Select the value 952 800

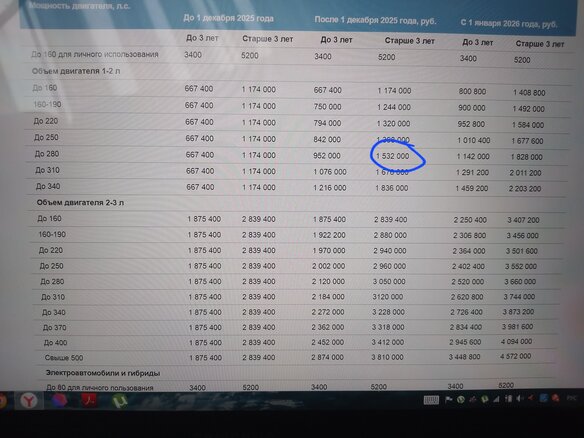click(471, 124)
